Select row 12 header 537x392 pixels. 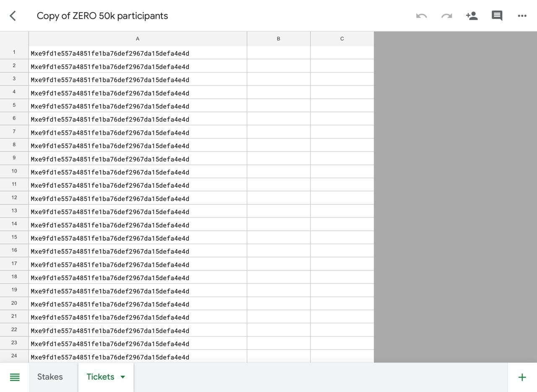click(x=14, y=198)
